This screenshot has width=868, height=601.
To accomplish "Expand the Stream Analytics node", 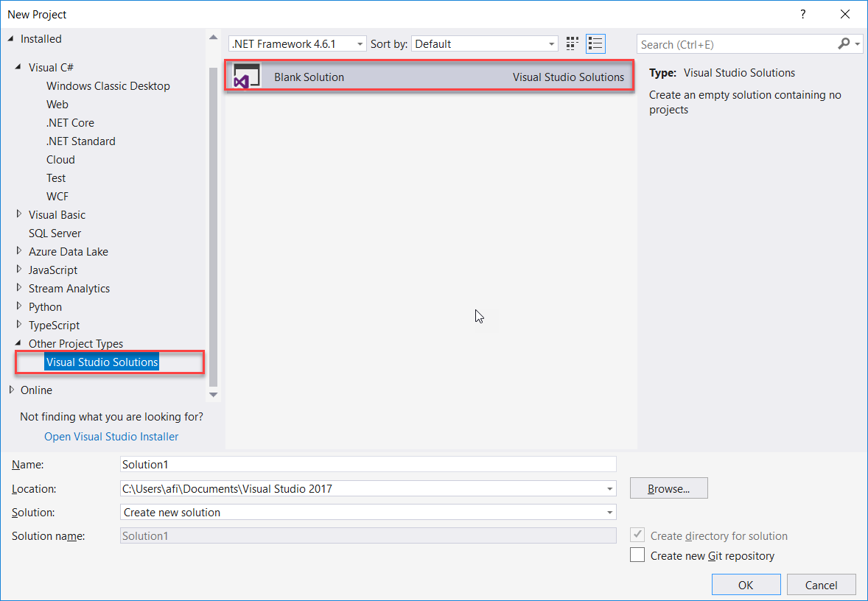I will [x=19, y=288].
